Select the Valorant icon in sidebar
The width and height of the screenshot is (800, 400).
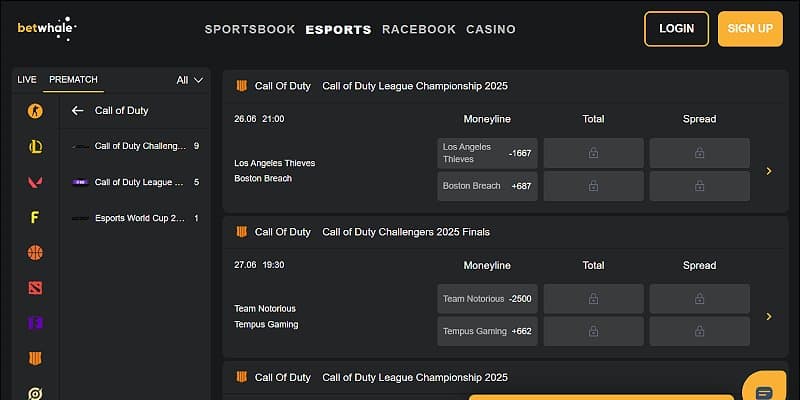(x=35, y=182)
